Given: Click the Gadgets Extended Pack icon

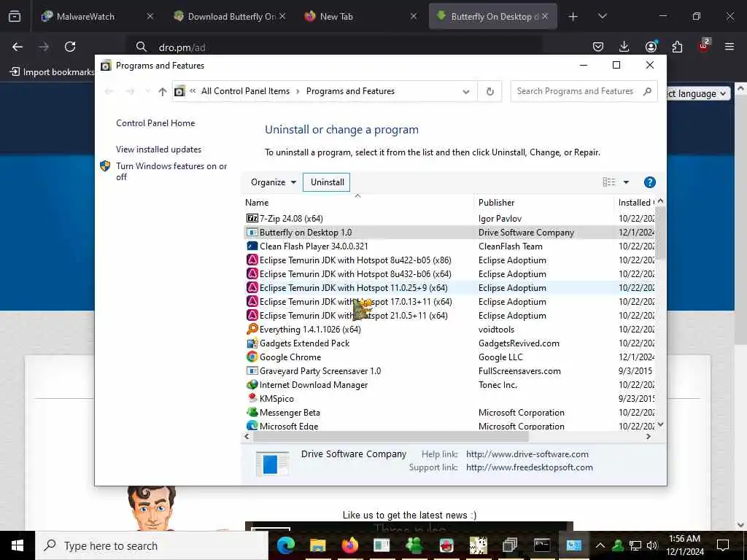Looking at the screenshot, I should [x=252, y=343].
